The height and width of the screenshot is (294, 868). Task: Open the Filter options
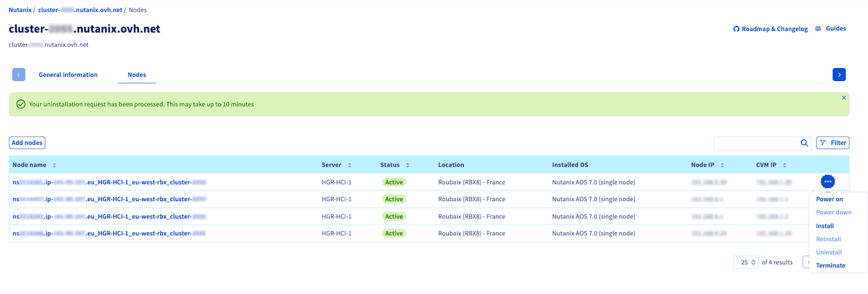click(832, 143)
